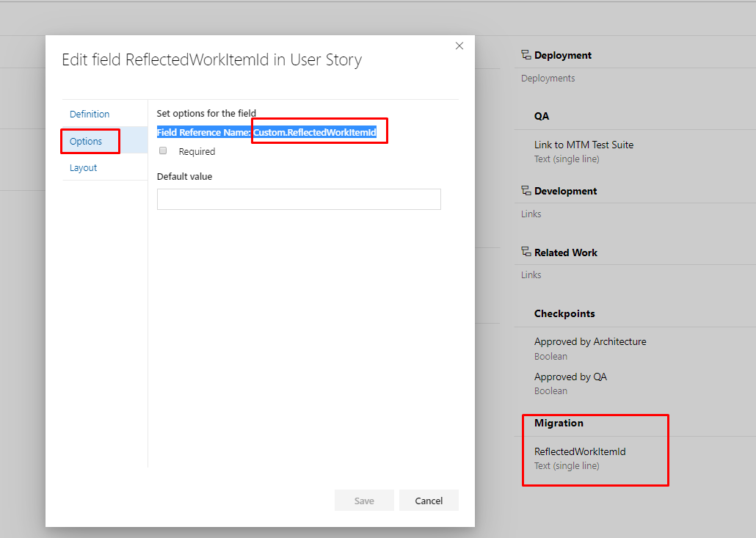This screenshot has height=538, width=756.
Task: Click the Migration group header
Action: click(x=559, y=423)
